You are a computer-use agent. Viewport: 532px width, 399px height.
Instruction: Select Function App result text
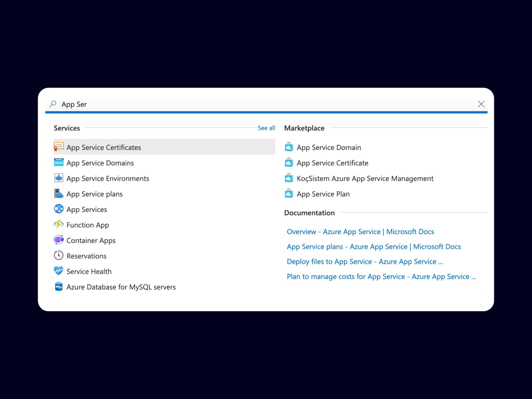[x=88, y=225]
